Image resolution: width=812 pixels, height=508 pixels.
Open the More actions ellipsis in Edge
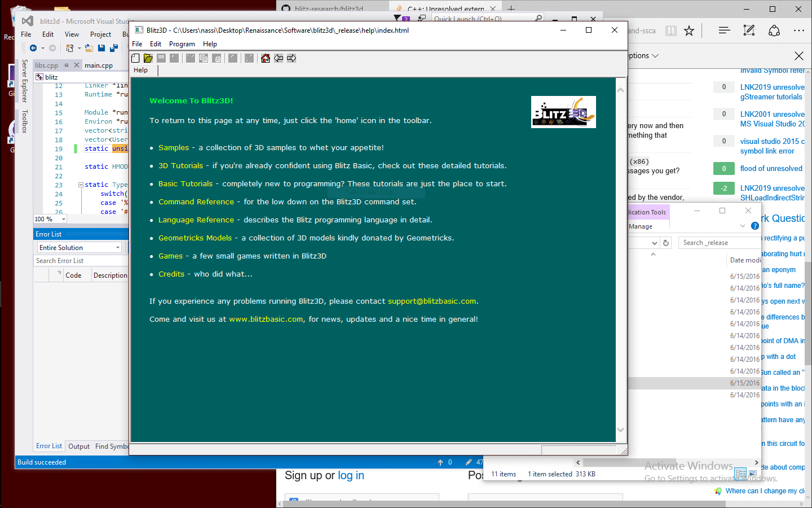click(x=799, y=30)
